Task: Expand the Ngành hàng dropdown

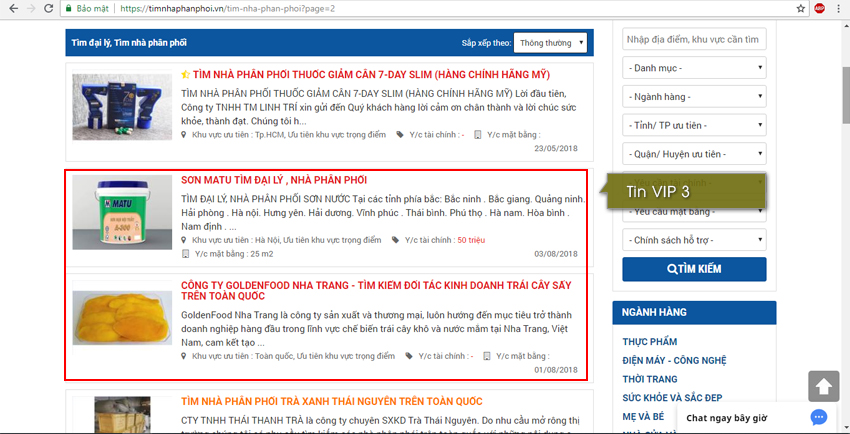Action: (694, 96)
